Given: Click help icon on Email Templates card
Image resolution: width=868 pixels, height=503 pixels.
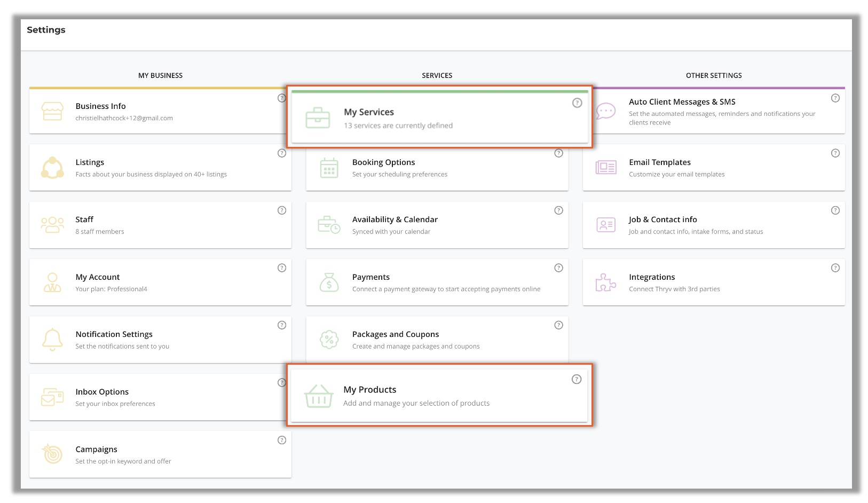Looking at the screenshot, I should click(x=835, y=153).
